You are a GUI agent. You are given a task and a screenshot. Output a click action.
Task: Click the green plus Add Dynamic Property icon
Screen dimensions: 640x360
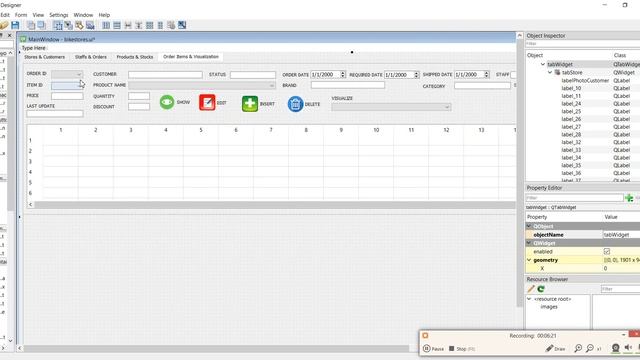tap(629, 198)
